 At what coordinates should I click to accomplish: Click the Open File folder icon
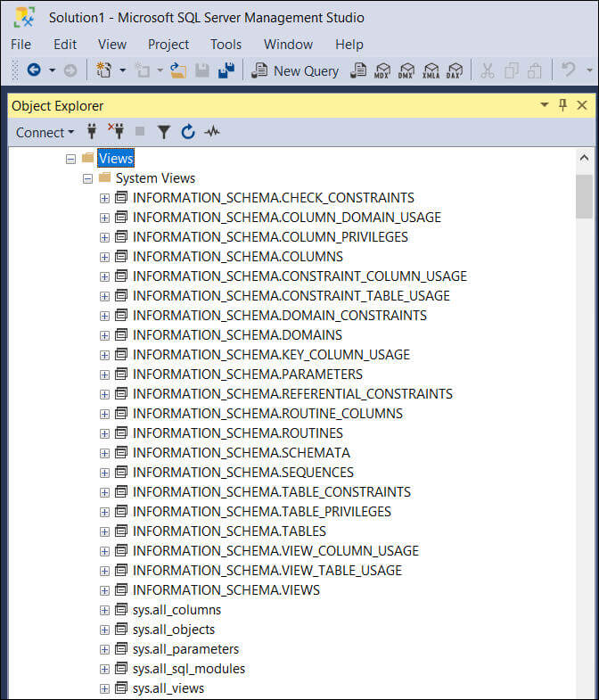pos(178,70)
